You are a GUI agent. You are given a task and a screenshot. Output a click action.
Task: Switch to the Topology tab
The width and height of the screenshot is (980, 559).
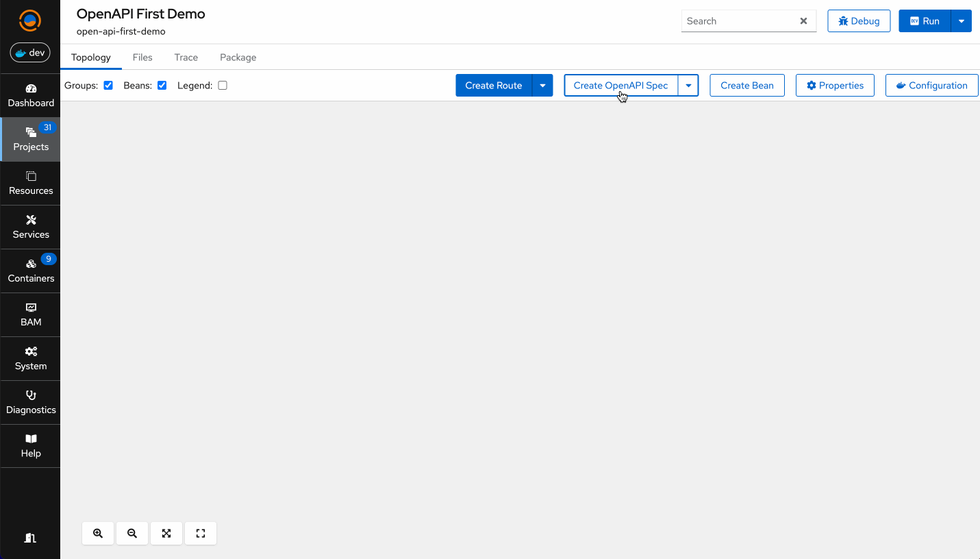click(91, 58)
